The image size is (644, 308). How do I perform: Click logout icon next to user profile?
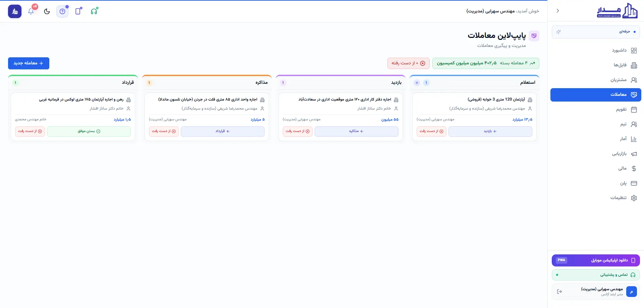coord(559,292)
